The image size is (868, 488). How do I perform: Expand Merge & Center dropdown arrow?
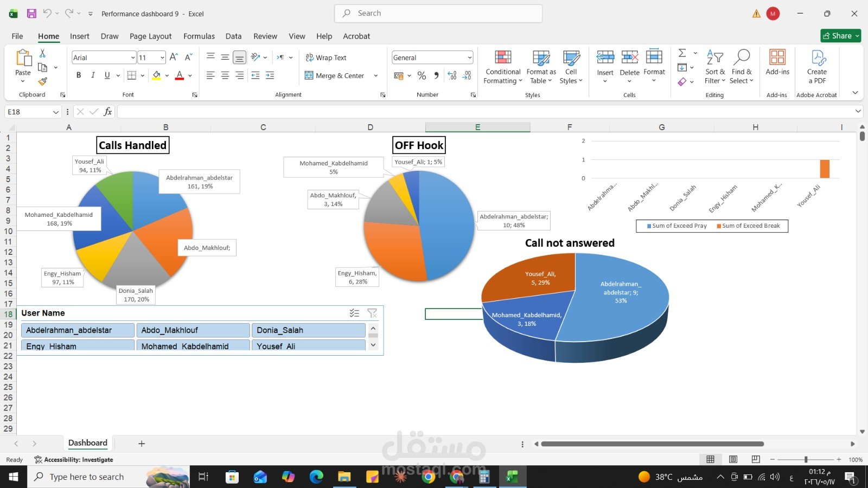[375, 76]
